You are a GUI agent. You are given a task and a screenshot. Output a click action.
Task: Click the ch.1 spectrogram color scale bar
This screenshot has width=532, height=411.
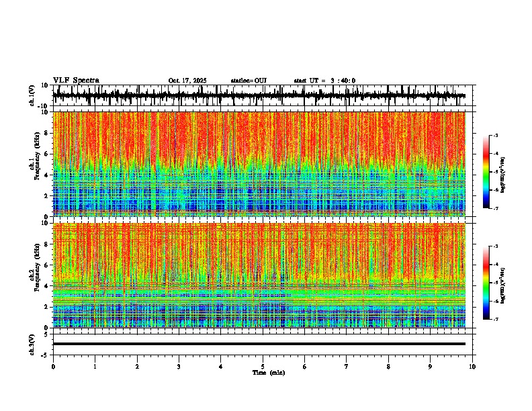486,172
